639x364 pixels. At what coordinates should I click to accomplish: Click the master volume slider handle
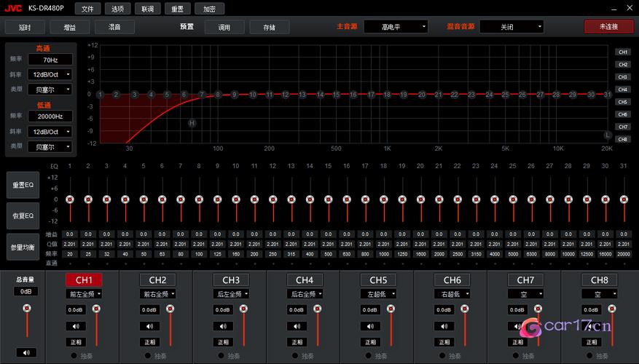26,311
